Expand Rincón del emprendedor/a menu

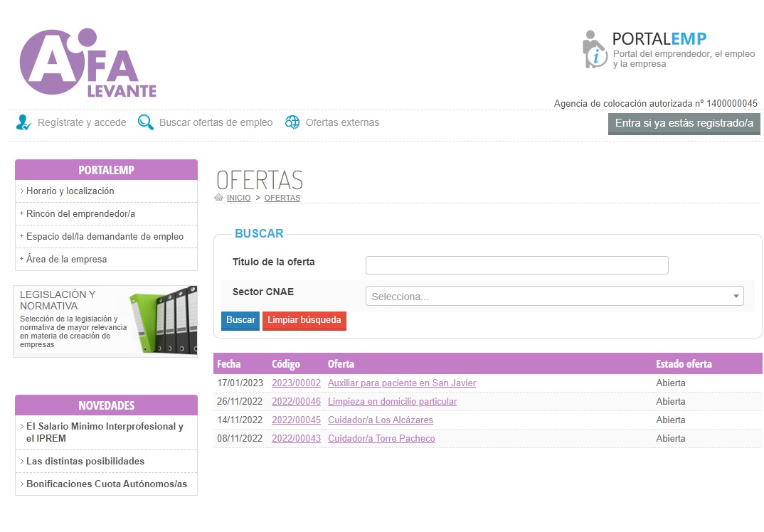pyautogui.click(x=80, y=214)
